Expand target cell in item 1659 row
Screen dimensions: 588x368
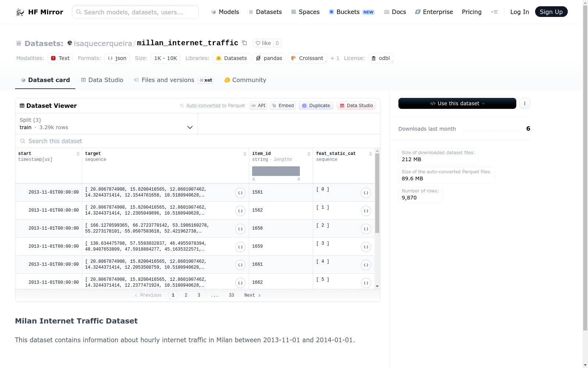pos(240,247)
